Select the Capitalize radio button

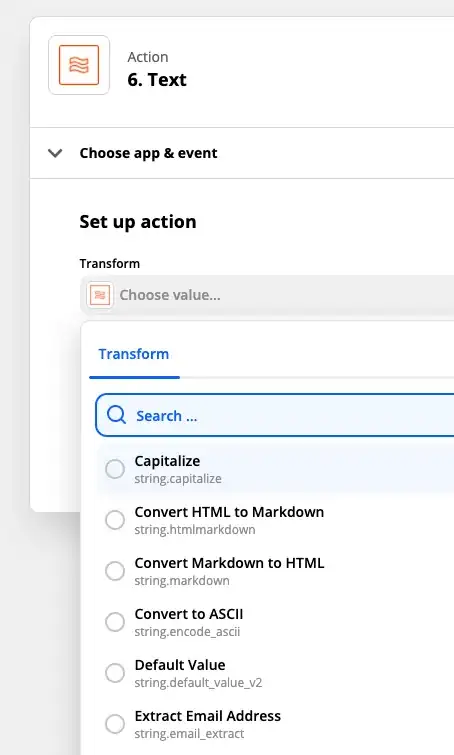[115, 469]
